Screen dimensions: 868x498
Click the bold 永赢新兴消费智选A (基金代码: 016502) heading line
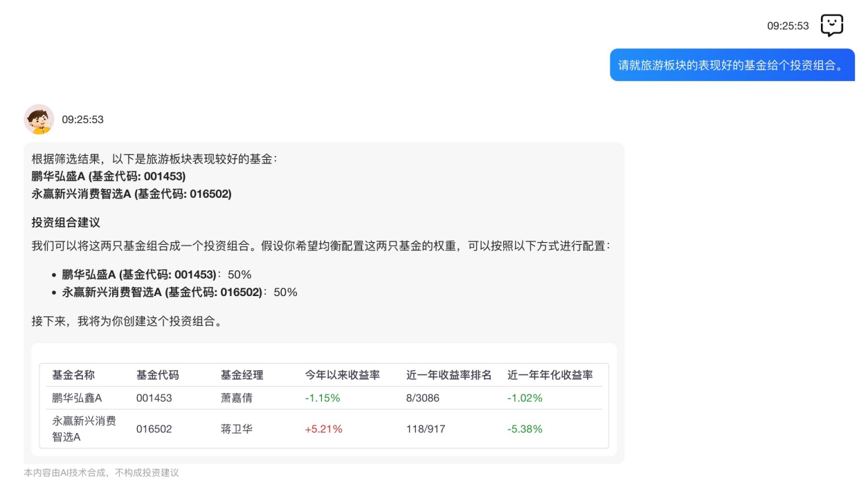[132, 194]
